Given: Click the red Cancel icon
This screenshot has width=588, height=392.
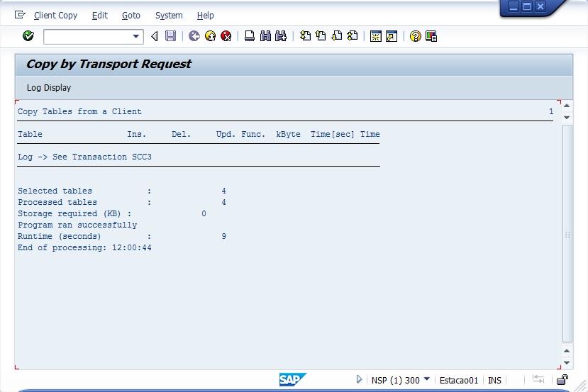Looking at the screenshot, I should 226,36.
